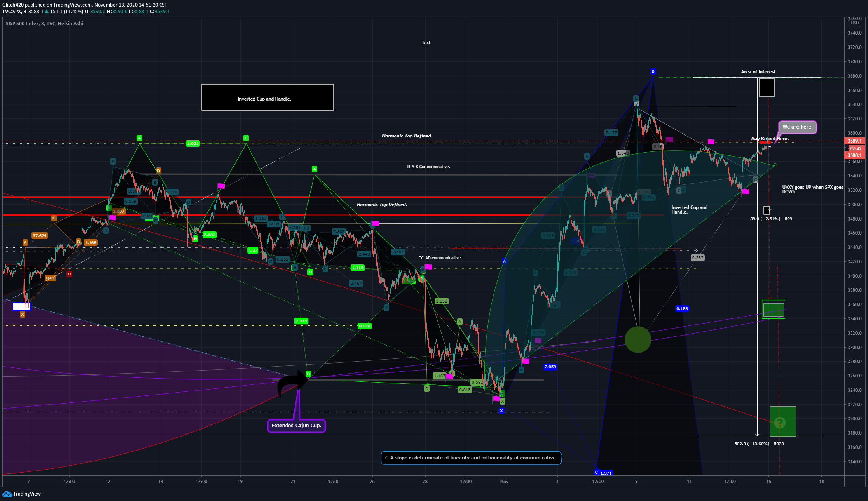This screenshot has height=501, width=868.
Task: Click the black rectangle under Area of Interest
Action: click(x=766, y=87)
